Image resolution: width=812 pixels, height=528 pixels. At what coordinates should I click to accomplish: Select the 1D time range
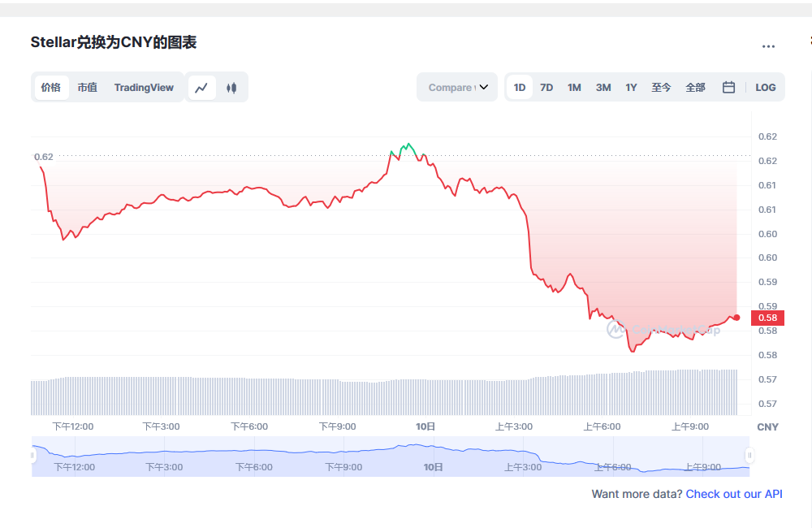520,88
